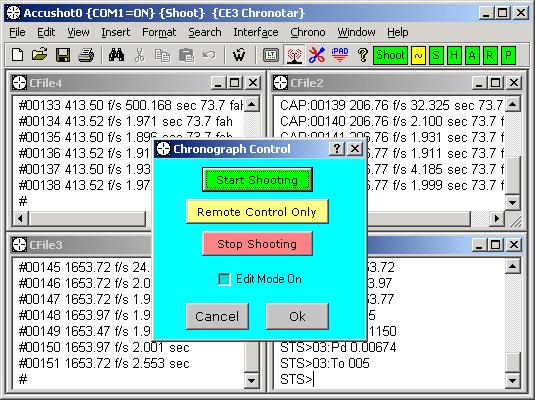Click the Copy toolbar icon
The image size is (535, 400).
(162, 55)
